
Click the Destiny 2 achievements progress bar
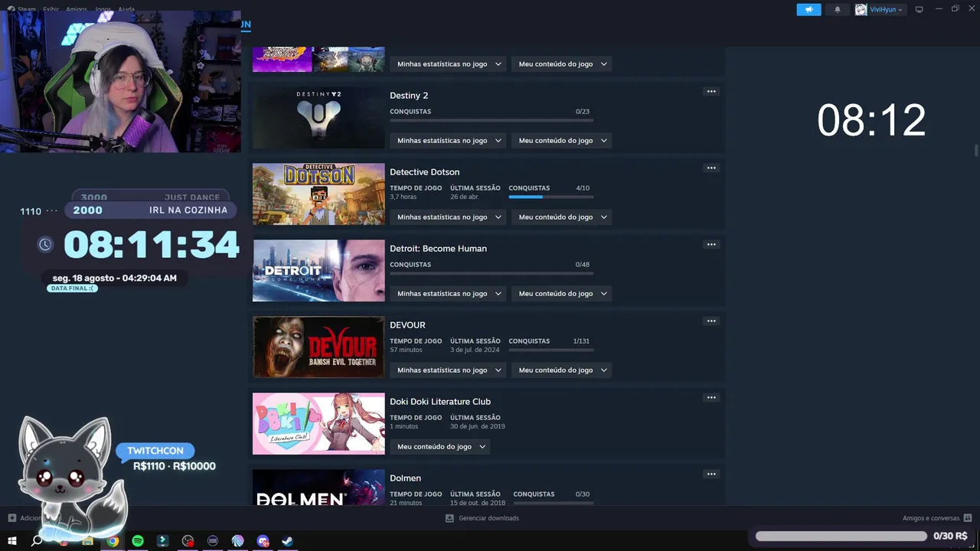(492, 120)
